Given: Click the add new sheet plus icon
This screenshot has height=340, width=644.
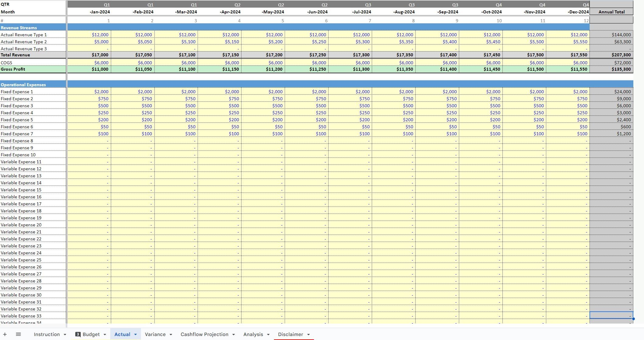Looking at the screenshot, I should coord(5,335).
